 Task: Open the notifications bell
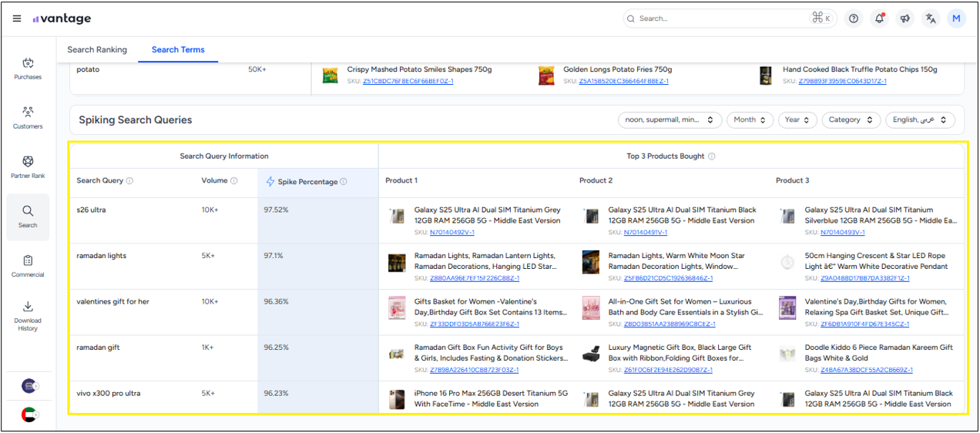click(x=878, y=18)
